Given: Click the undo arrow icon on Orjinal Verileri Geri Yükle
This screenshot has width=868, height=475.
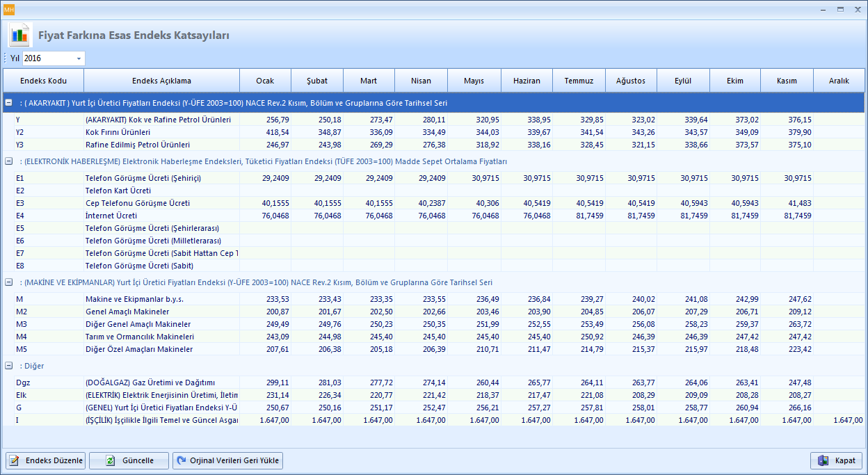Looking at the screenshot, I should (182, 460).
